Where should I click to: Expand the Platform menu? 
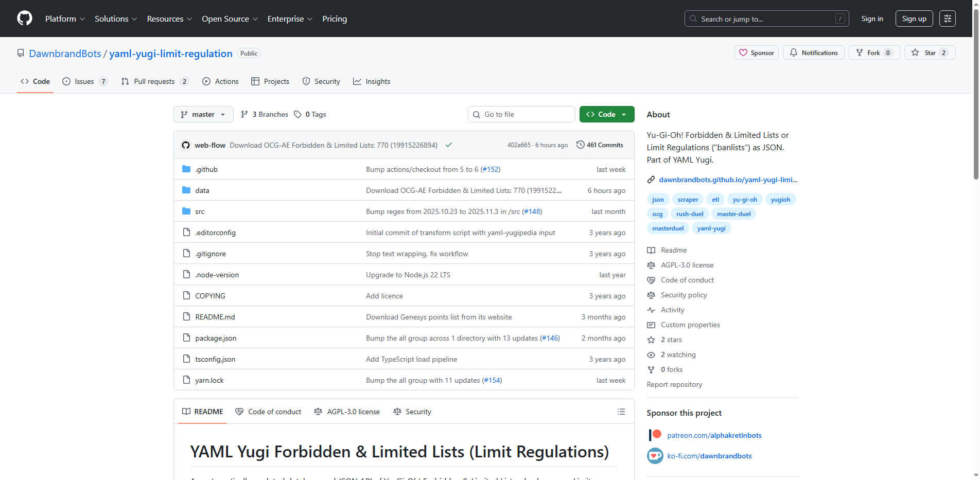click(65, 19)
